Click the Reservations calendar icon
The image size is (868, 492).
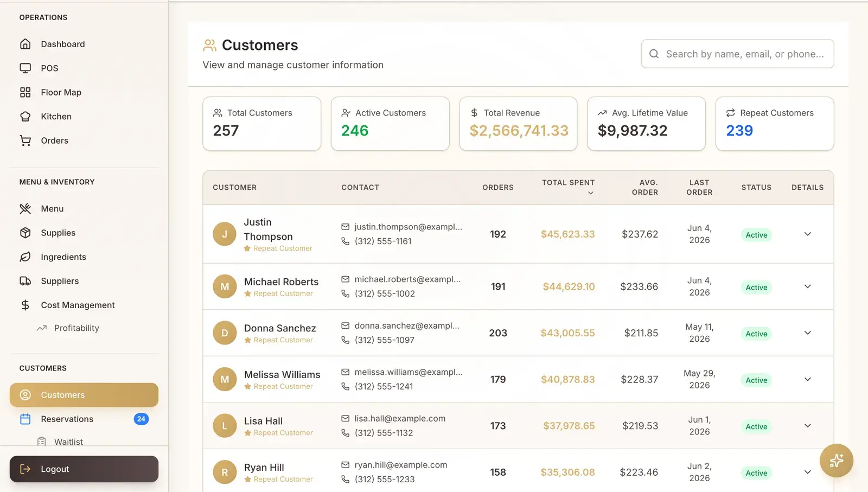[25, 419]
